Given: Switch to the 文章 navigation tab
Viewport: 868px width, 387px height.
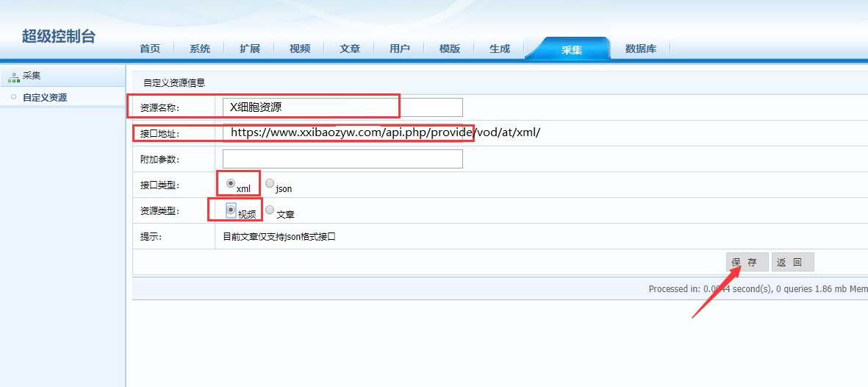Looking at the screenshot, I should pos(350,49).
